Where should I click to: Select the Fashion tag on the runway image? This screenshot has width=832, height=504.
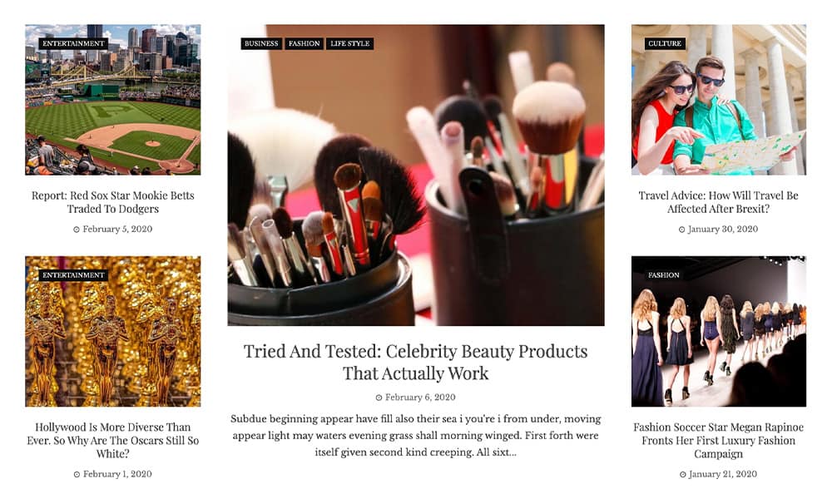click(x=664, y=275)
